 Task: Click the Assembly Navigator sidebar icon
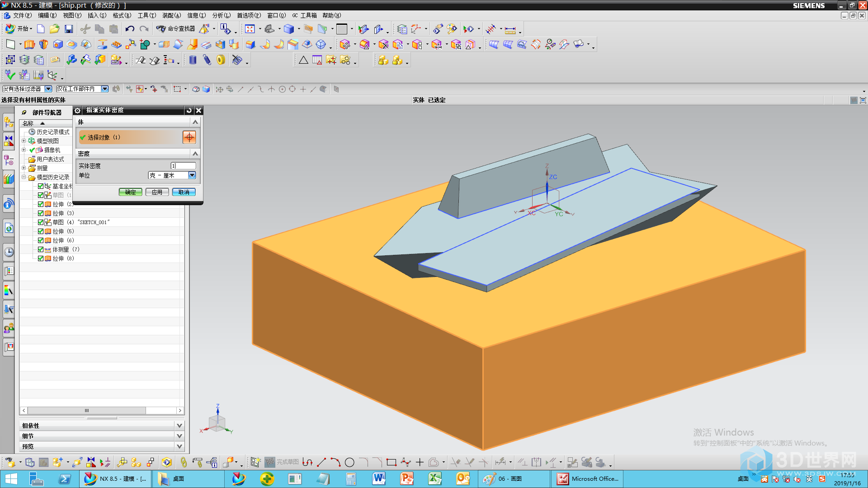point(9,122)
